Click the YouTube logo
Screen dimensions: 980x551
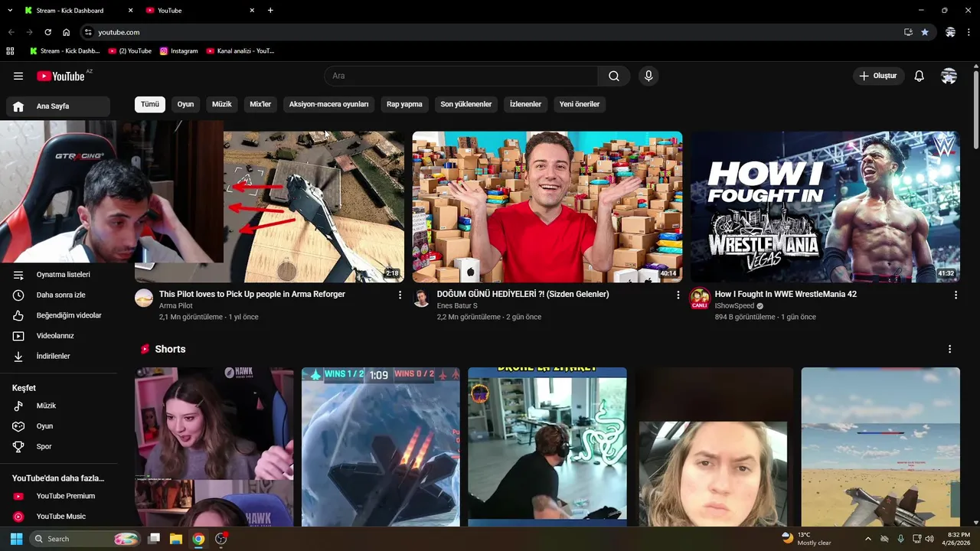(60, 76)
